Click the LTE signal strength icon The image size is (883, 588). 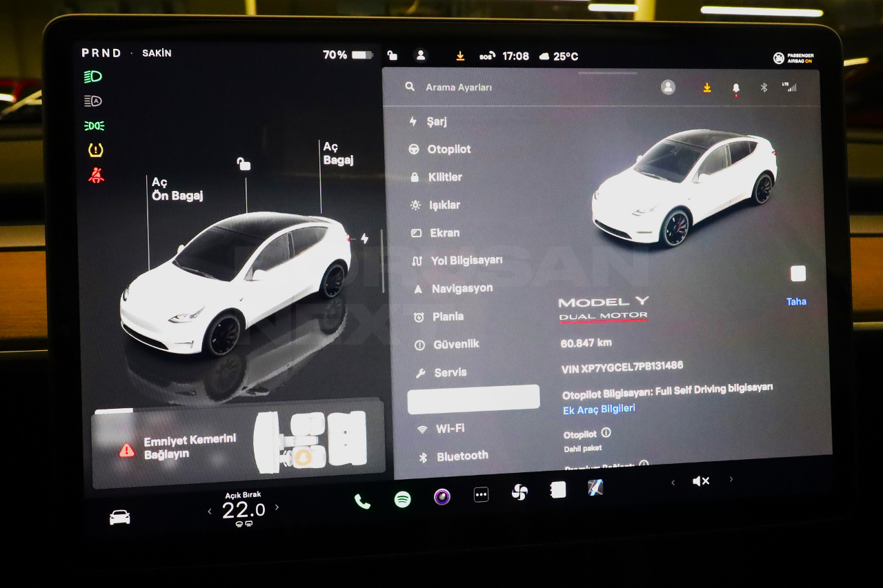789,87
